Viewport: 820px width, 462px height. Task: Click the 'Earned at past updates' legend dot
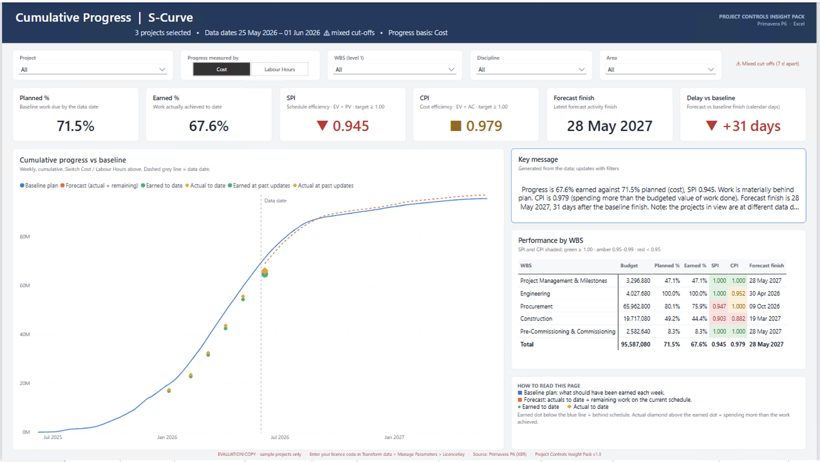(230, 185)
